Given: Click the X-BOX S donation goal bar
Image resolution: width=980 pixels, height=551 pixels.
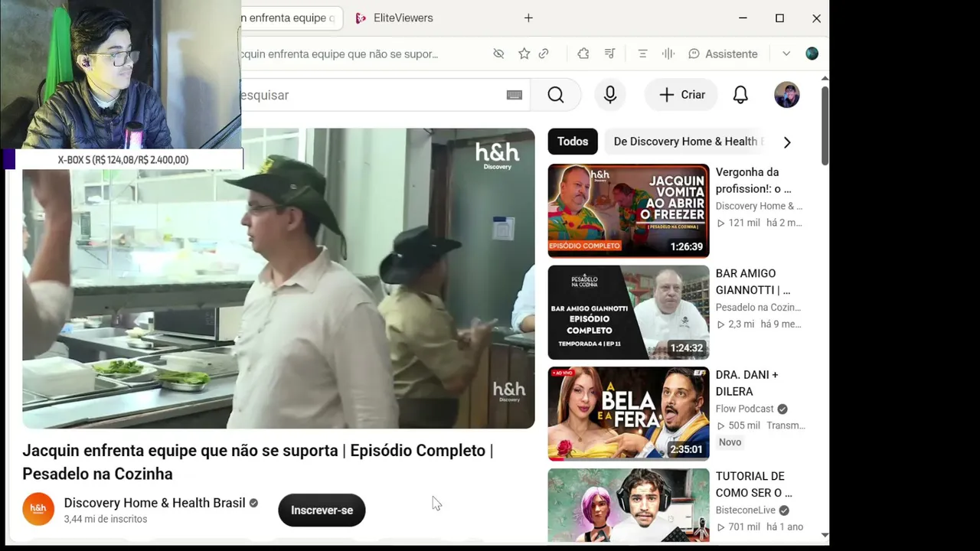Looking at the screenshot, I should point(122,159).
